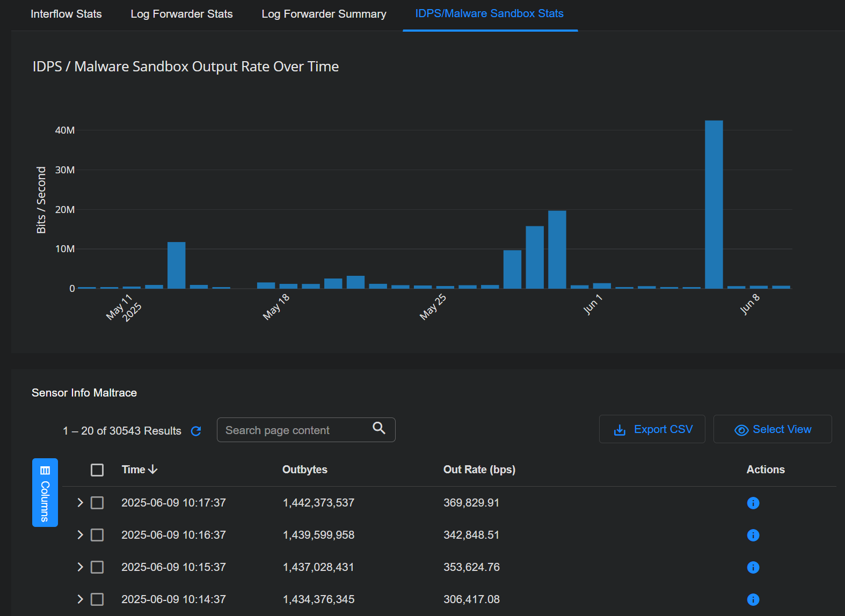The height and width of the screenshot is (616, 845).
Task: Check the 2025-06-09 10:15:37 row checkbox
Action: 97,567
